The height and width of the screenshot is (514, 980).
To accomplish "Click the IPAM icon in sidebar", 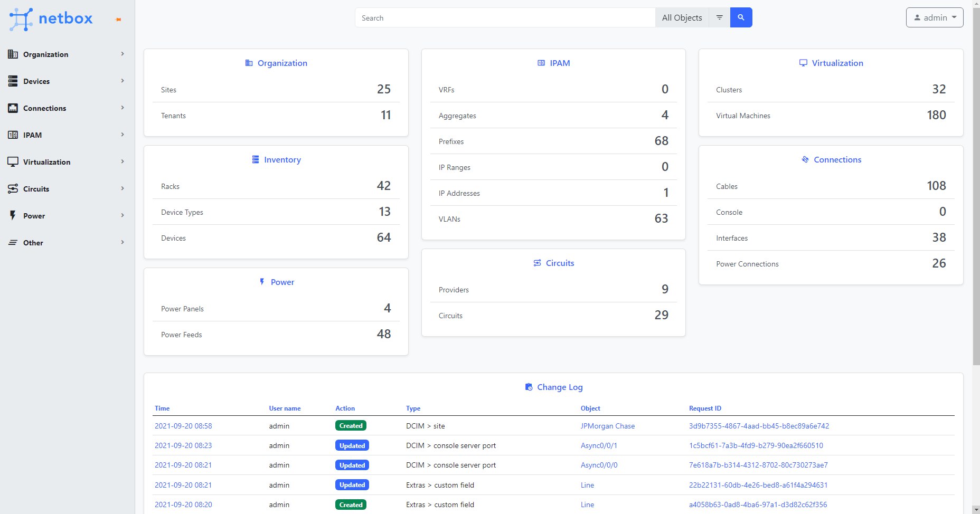I will 13,135.
